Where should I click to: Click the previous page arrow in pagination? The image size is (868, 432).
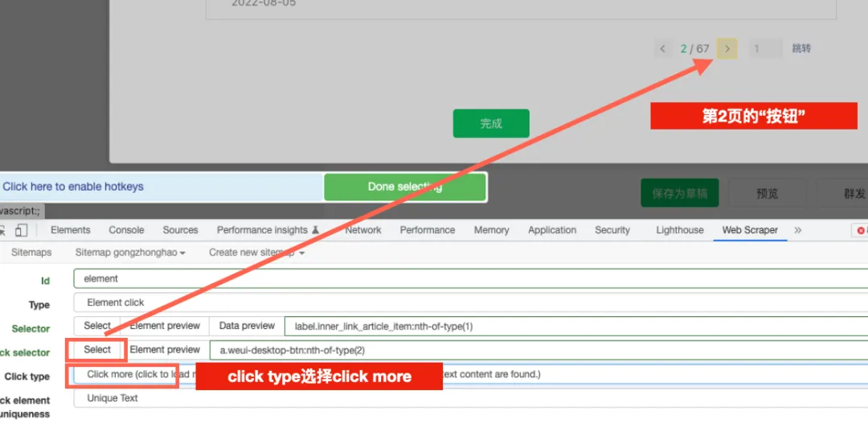[662, 49]
